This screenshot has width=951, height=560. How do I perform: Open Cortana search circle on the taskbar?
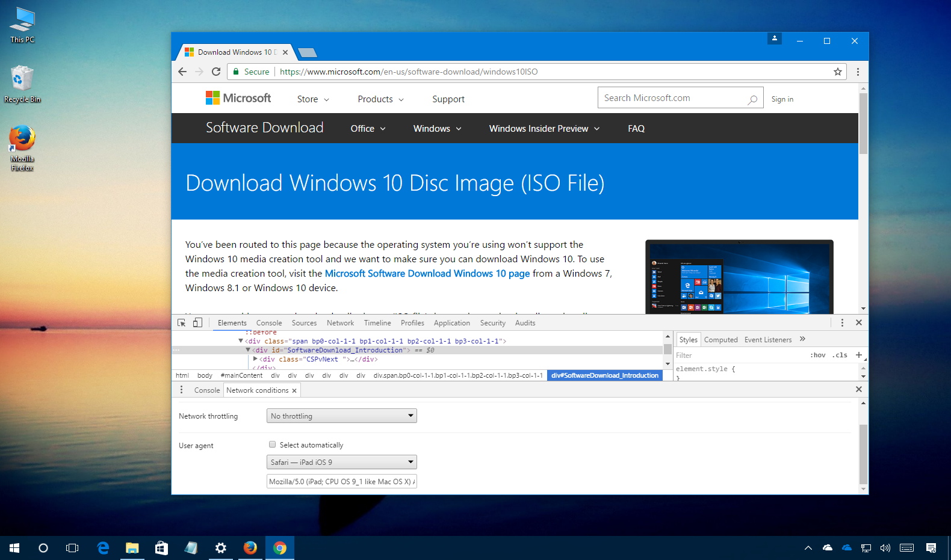coord(43,548)
